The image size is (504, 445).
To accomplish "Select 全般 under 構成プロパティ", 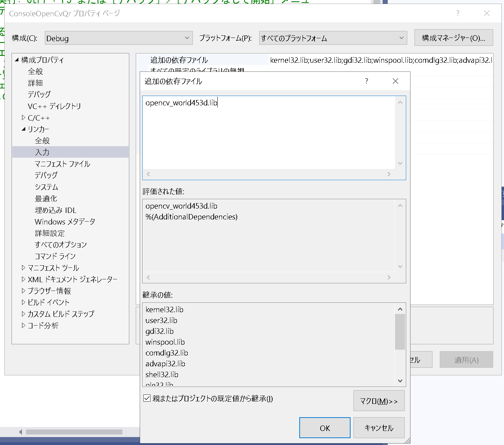I will point(35,71).
